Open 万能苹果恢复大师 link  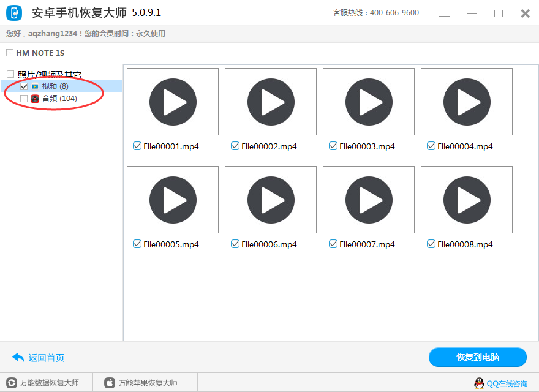pos(148,383)
